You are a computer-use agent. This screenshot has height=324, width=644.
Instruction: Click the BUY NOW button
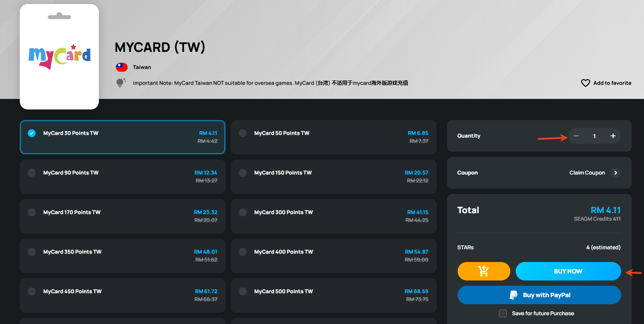[x=568, y=271]
